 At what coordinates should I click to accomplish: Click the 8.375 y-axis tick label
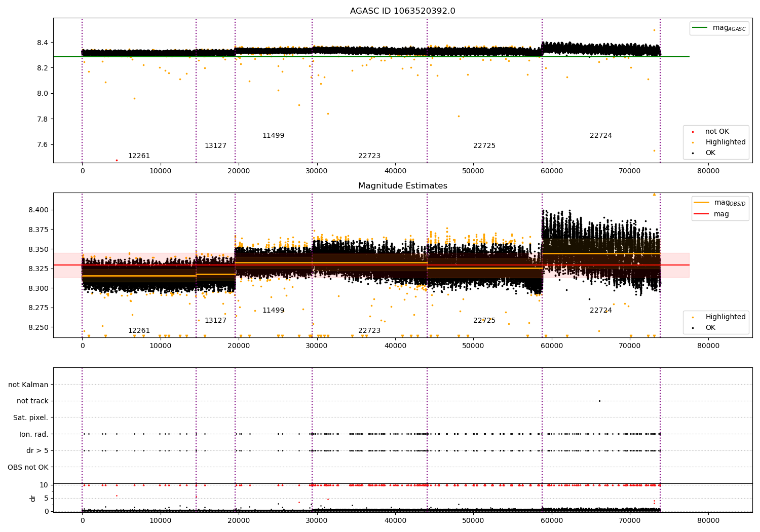pos(38,230)
